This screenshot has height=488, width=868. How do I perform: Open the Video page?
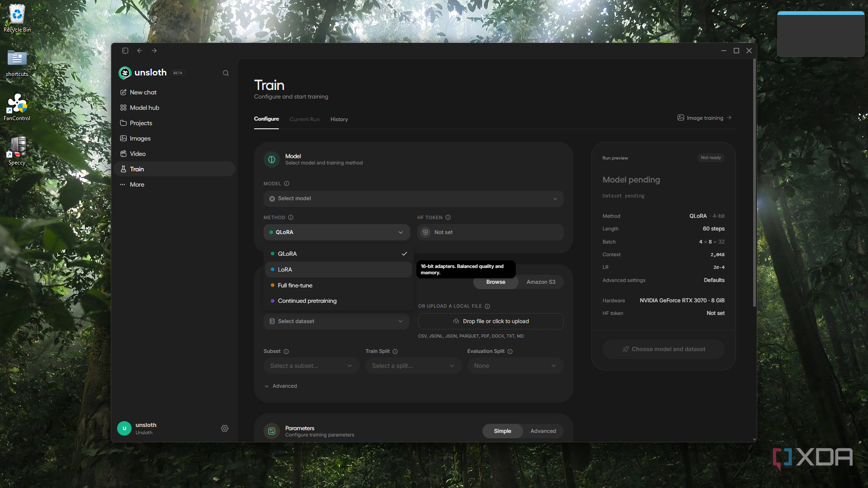175,154
